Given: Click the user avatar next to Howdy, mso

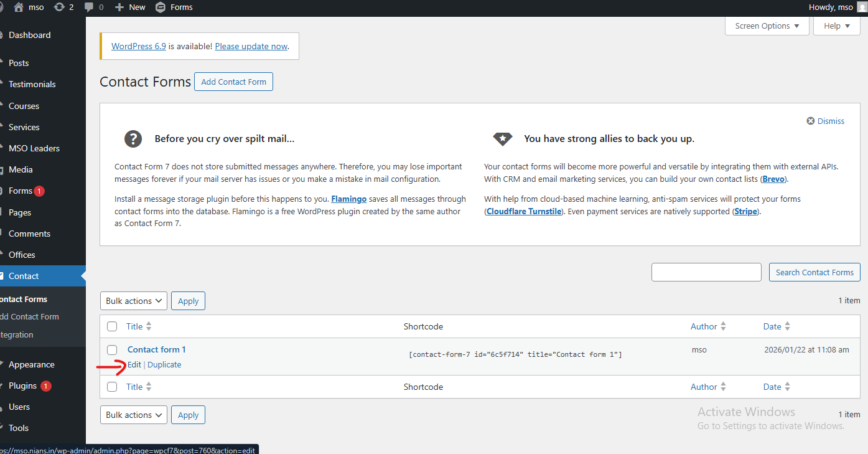Looking at the screenshot, I should [x=861, y=7].
